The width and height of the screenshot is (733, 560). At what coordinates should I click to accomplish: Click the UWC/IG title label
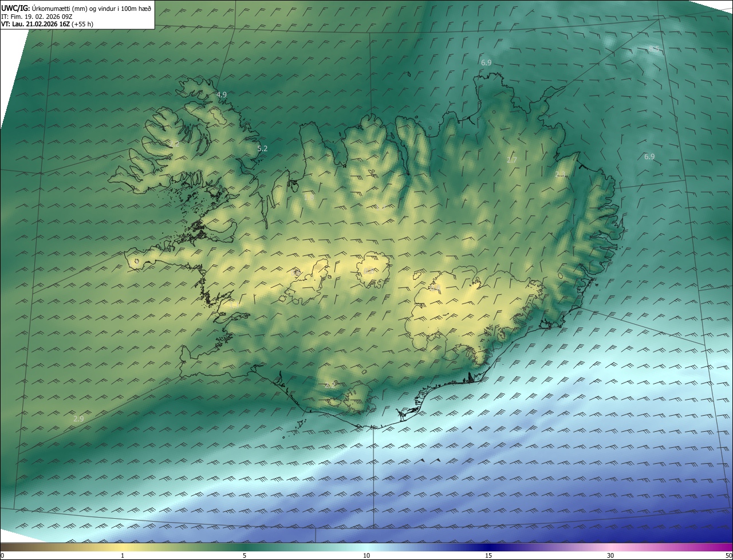coord(15,7)
